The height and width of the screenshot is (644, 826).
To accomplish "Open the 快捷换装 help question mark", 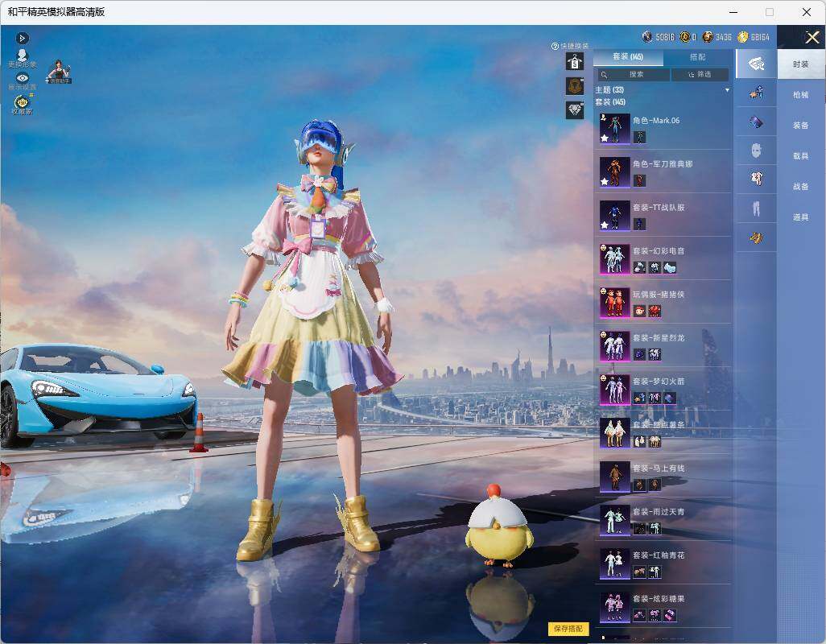I will [555, 47].
